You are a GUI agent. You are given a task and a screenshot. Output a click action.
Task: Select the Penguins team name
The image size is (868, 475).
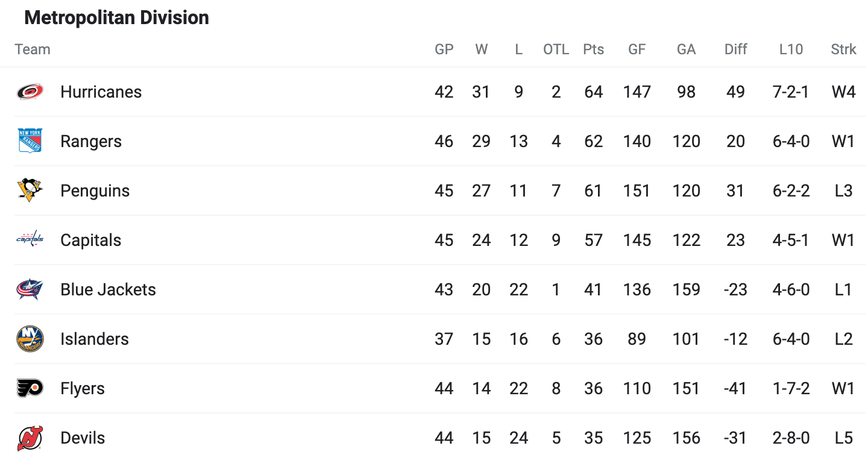tap(95, 190)
